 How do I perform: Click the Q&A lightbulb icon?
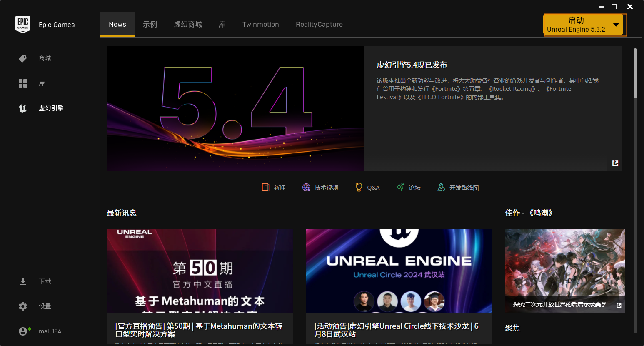pos(359,188)
